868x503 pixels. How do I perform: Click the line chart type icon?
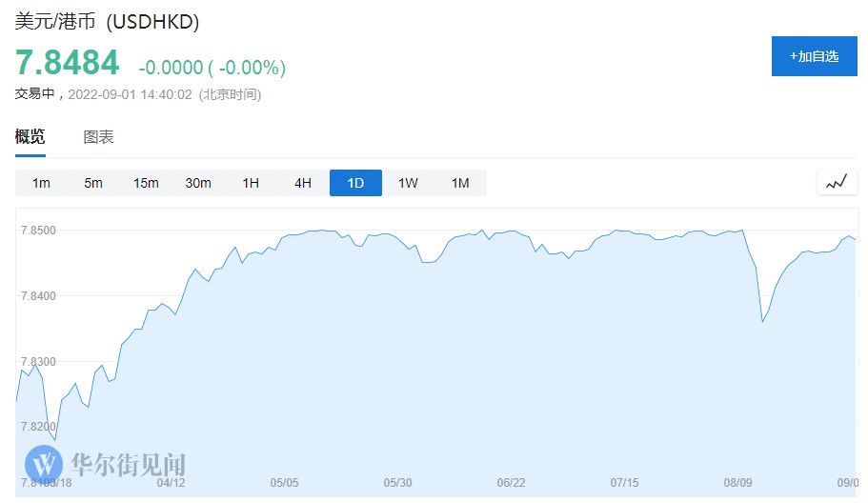click(x=837, y=182)
